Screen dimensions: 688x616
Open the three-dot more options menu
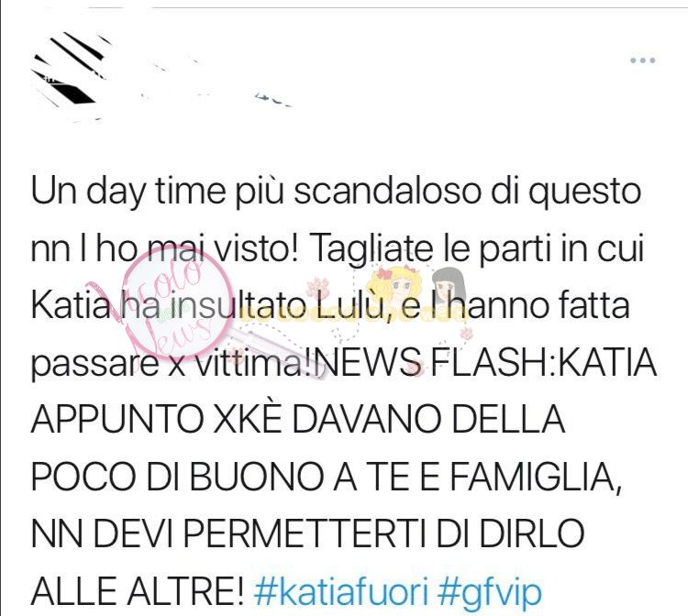click(x=643, y=60)
